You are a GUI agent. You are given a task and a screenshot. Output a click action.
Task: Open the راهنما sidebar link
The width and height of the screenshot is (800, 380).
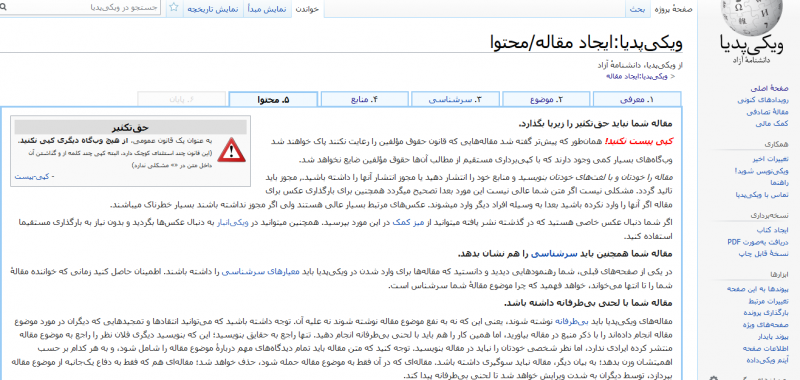[x=779, y=183]
